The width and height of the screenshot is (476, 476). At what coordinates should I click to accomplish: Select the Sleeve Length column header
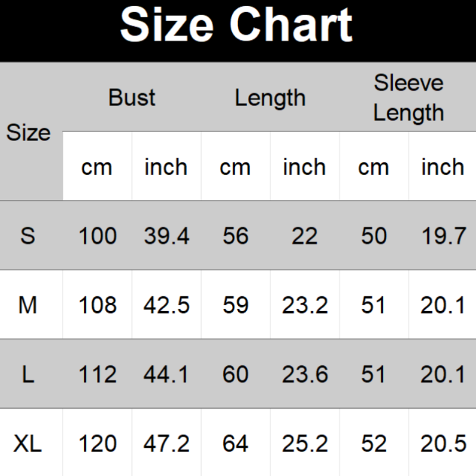coord(408,97)
